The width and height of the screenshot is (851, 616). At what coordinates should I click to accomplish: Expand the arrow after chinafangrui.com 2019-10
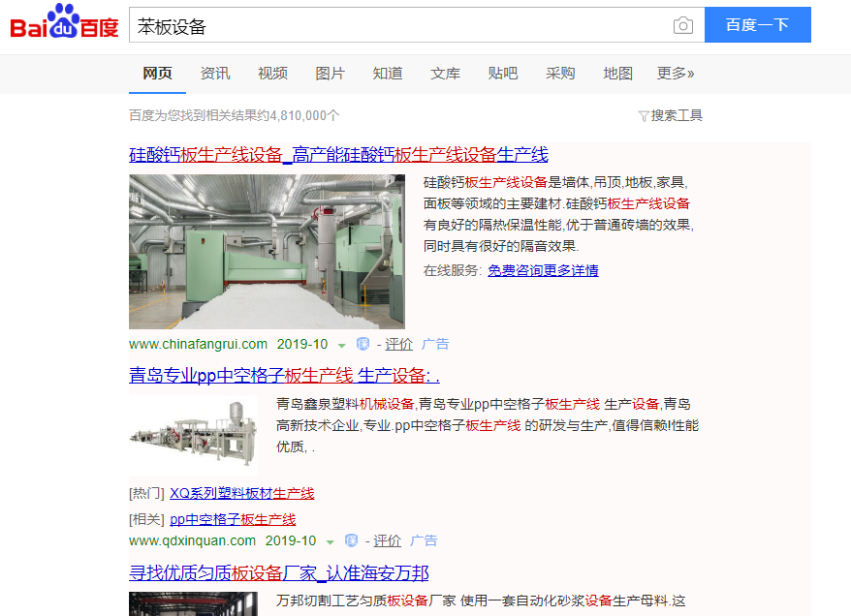[342, 345]
